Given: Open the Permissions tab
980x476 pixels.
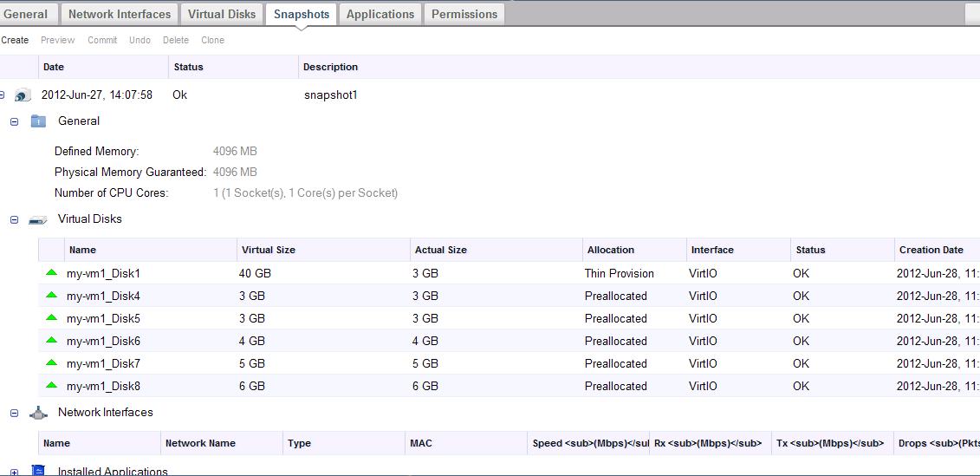Looking at the screenshot, I should click(x=464, y=14).
